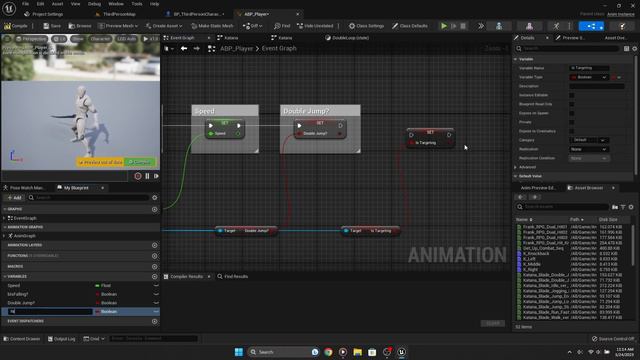Open the Asset menu
Screen dimensions: 640x360
coord(57,4)
